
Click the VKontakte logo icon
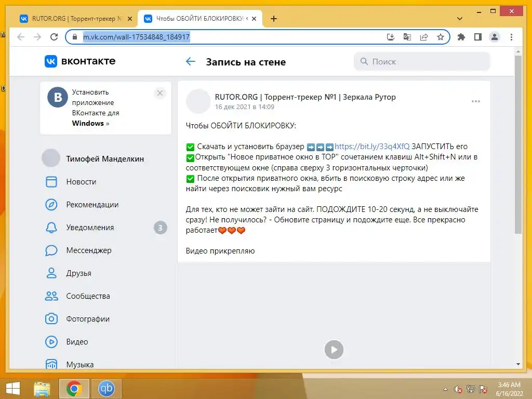pos(51,61)
